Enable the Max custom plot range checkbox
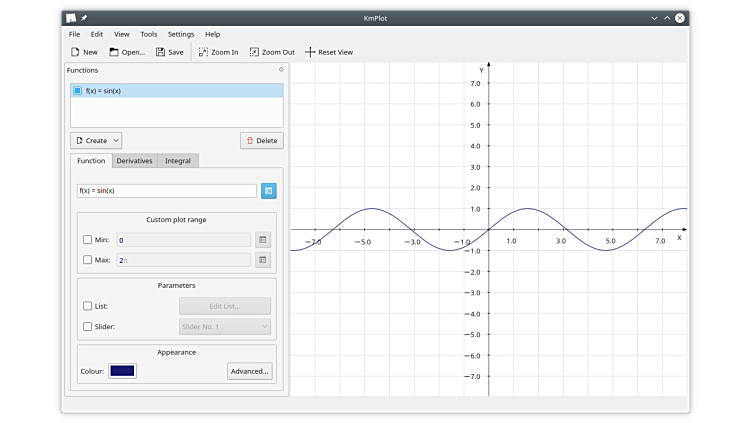The height and width of the screenshot is (423, 752). (x=88, y=260)
